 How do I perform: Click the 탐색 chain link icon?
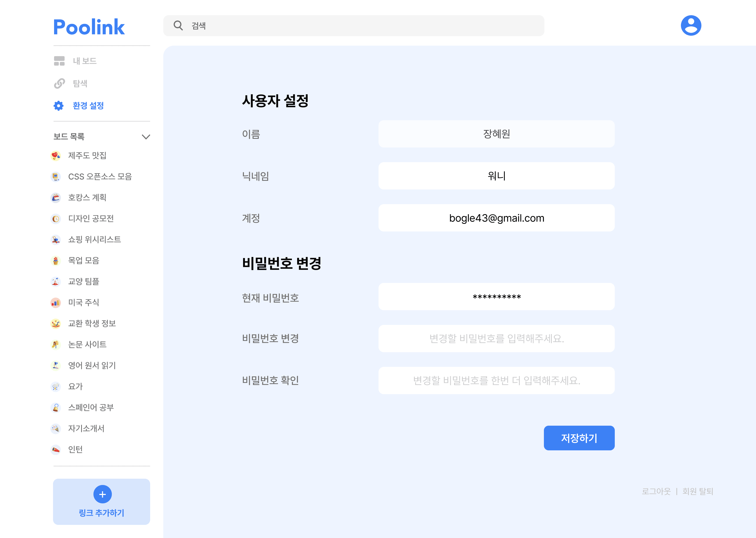coord(59,83)
